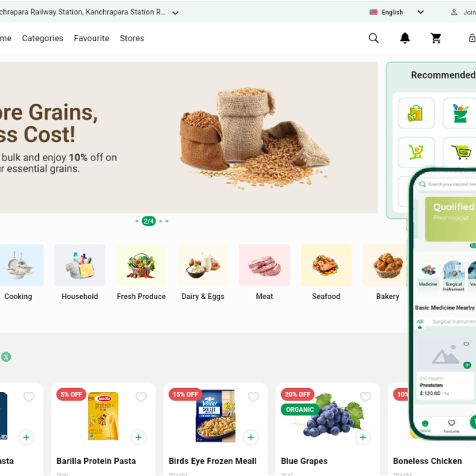Open the Categories menu item
The image size is (476, 476).
43,38
